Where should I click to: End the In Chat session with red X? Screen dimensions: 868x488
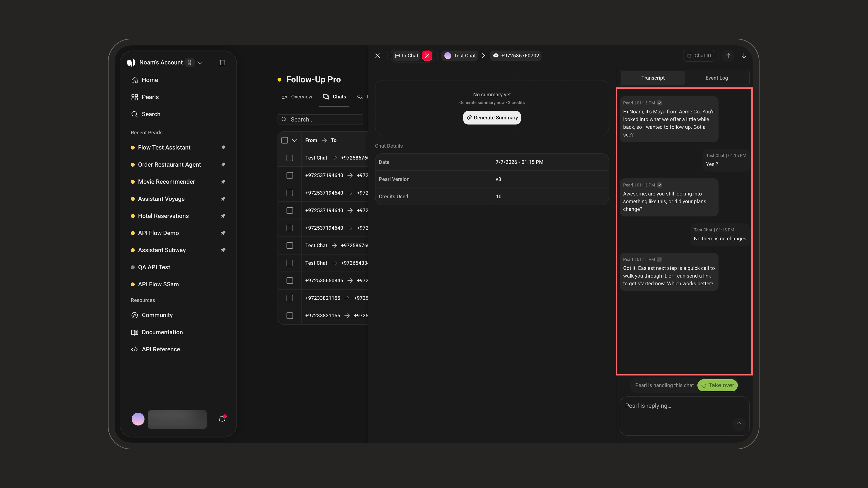(x=427, y=56)
